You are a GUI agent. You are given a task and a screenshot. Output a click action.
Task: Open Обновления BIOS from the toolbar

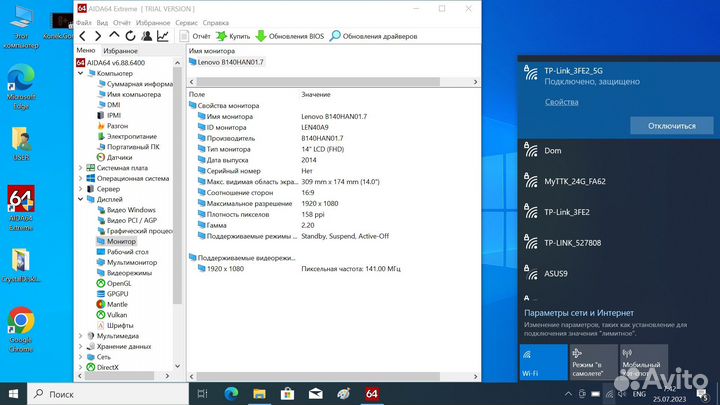tap(290, 36)
